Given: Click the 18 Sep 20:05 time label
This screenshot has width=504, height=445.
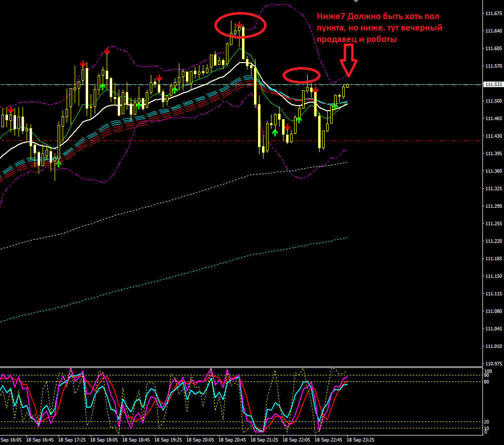Looking at the screenshot, I should [200, 440].
